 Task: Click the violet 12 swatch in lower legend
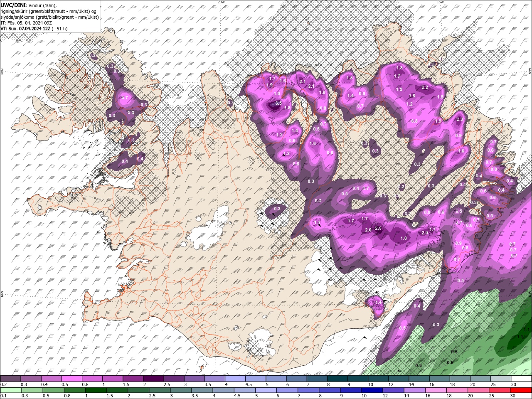394,390
